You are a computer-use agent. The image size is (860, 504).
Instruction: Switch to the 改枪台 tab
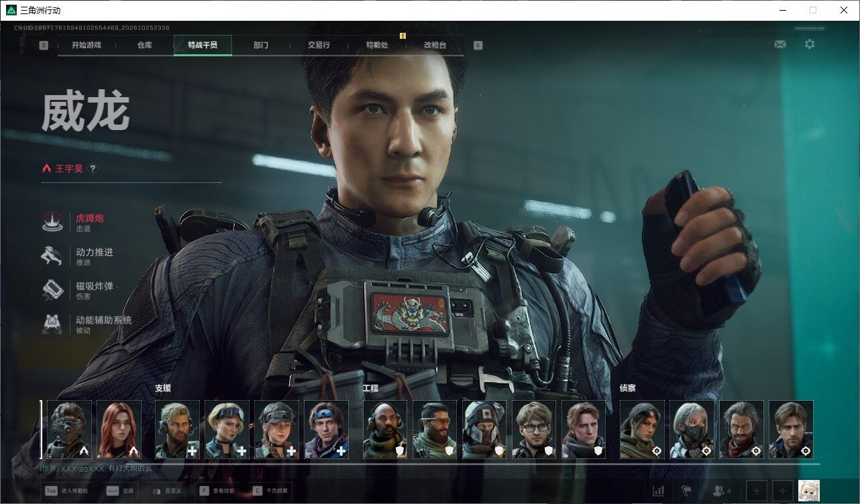(x=435, y=45)
